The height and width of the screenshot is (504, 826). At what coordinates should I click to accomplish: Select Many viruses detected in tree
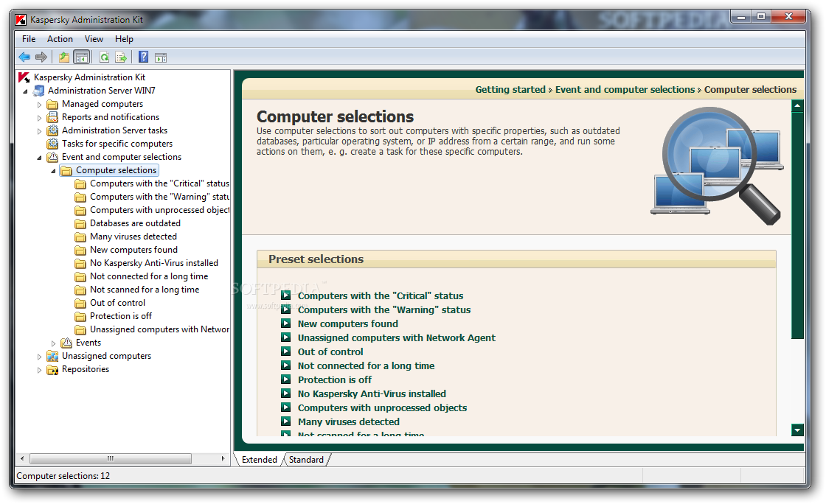coord(133,237)
